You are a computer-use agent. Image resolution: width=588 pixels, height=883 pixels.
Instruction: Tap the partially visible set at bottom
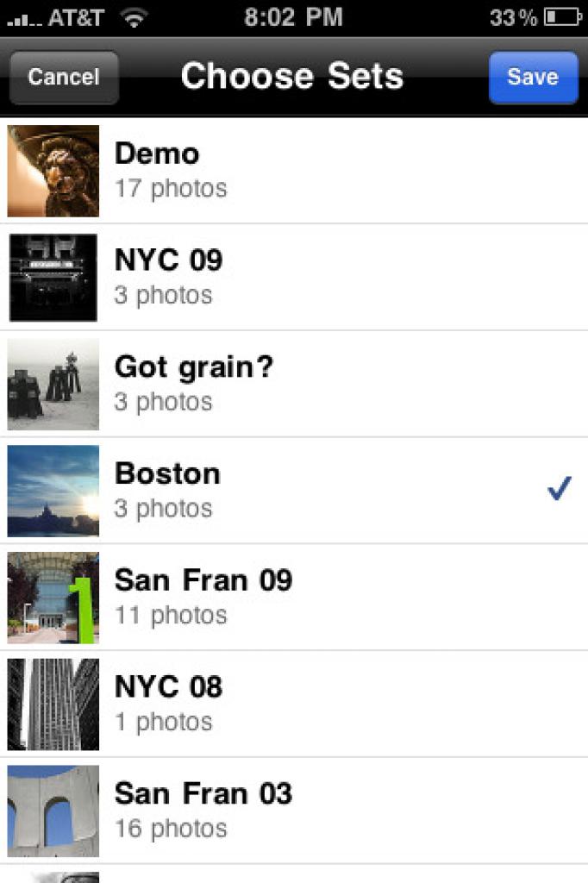tap(294, 874)
